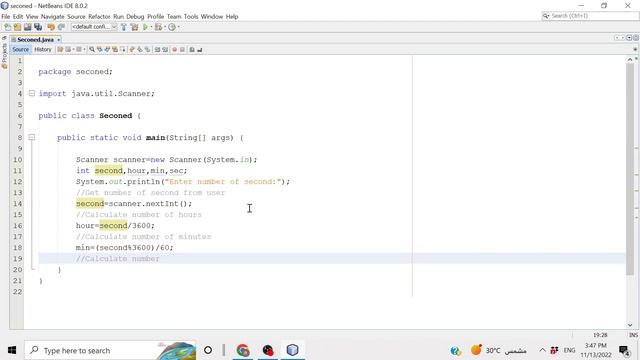
Task: Click the Uncomment icon at editor toolbar end
Action: 200,49
